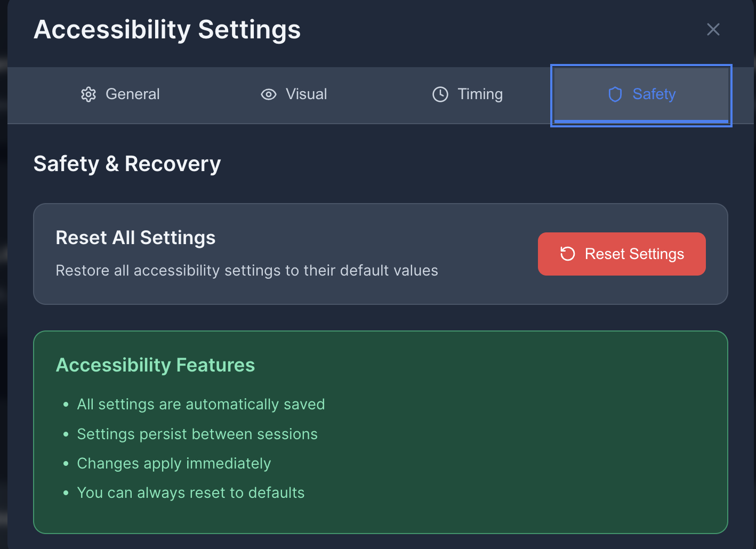The width and height of the screenshot is (756, 549).
Task: Click the red Reset Settings button
Action: coord(622,254)
